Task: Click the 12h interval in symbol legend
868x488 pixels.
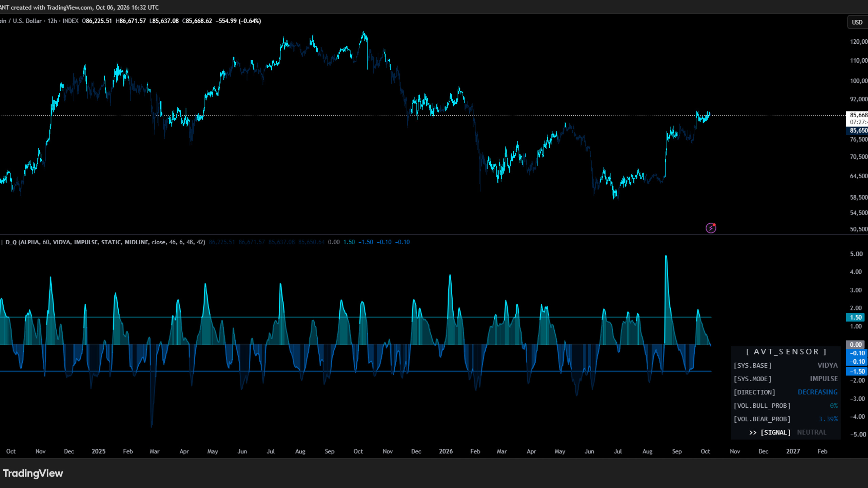Action: 52,21
